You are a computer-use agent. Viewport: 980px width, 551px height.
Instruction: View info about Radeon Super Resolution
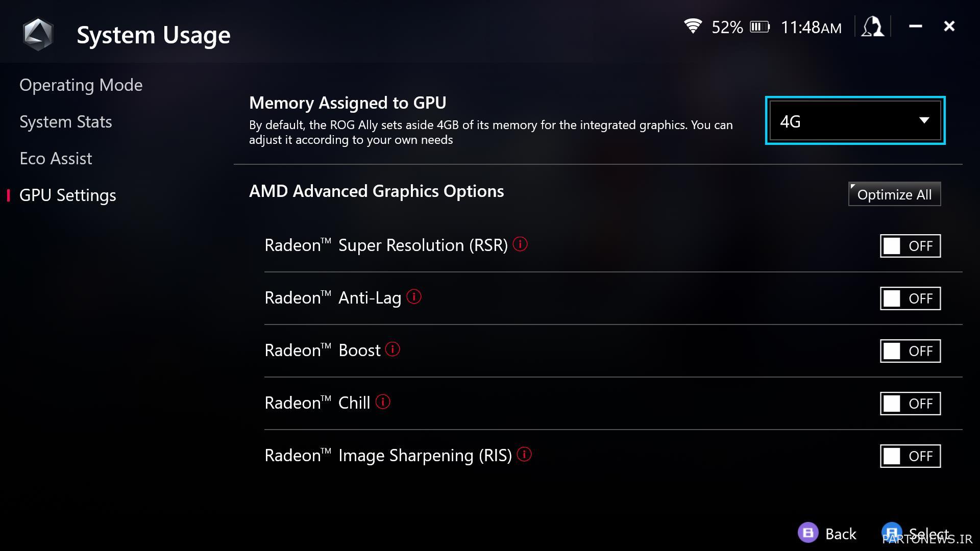pos(520,244)
